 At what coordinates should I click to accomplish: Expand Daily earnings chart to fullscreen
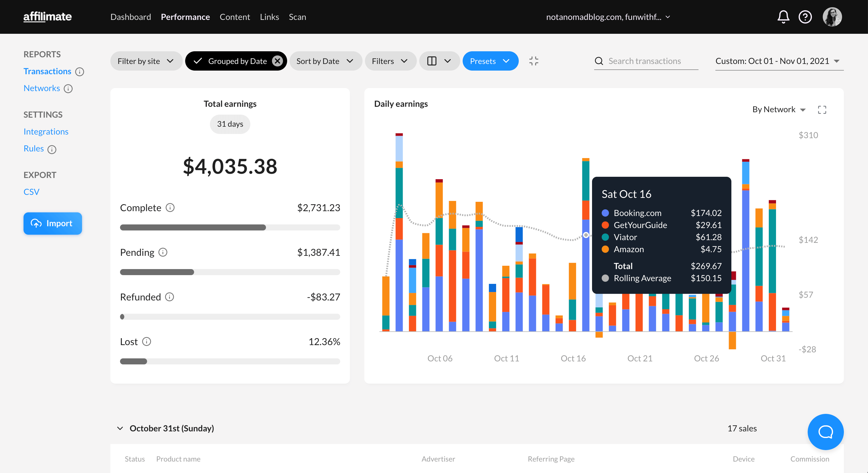point(822,110)
